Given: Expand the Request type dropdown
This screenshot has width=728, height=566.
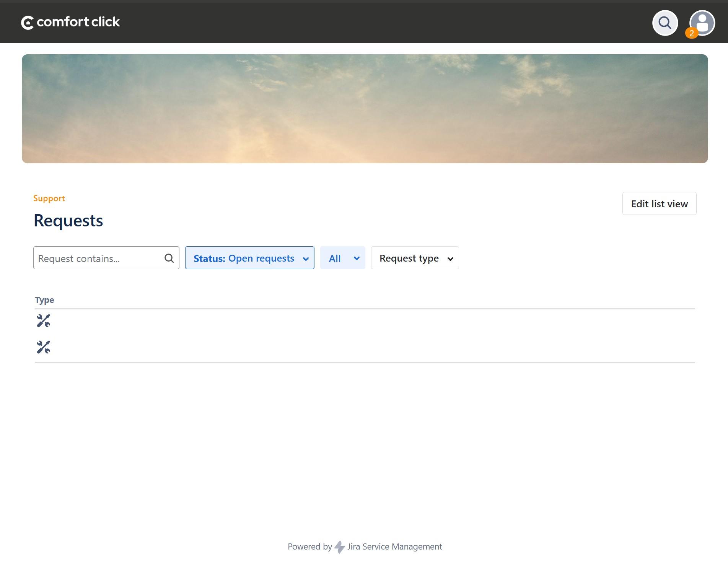Looking at the screenshot, I should click(414, 258).
